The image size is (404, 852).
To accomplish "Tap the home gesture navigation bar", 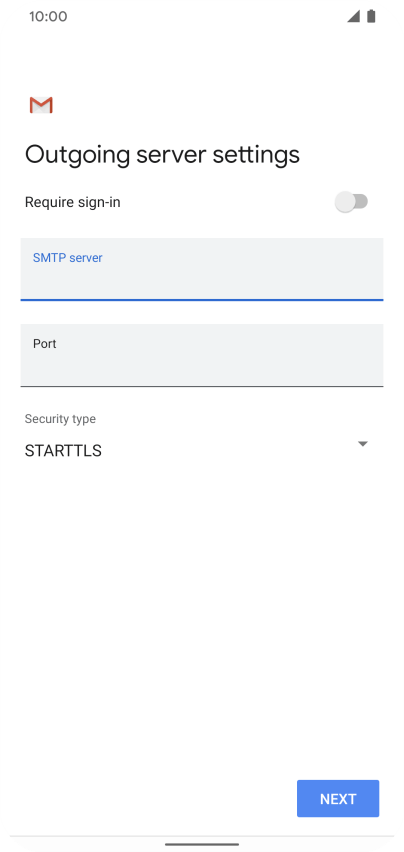I will pos(202,844).
